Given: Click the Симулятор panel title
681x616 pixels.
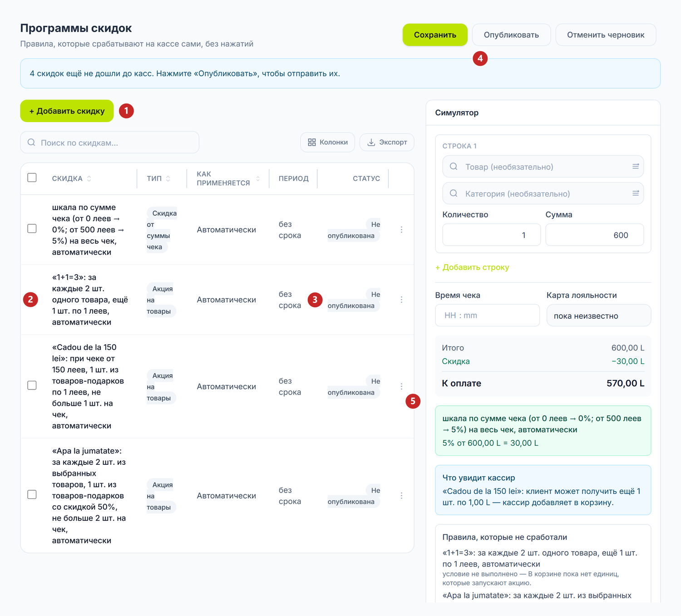Looking at the screenshot, I should [x=457, y=113].
